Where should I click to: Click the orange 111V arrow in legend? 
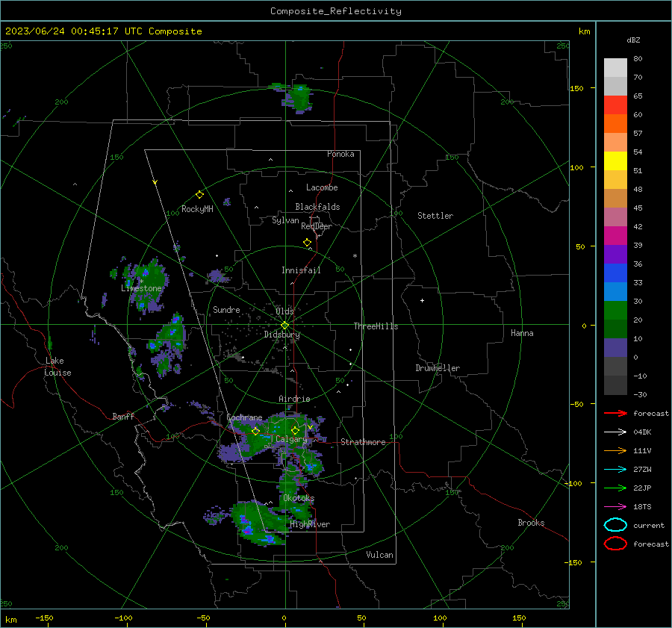(x=615, y=450)
